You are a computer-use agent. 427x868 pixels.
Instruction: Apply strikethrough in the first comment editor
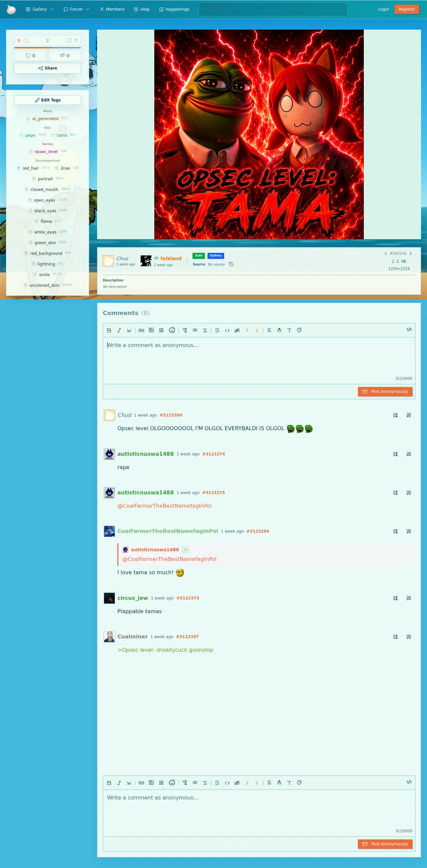pyautogui.click(x=217, y=330)
